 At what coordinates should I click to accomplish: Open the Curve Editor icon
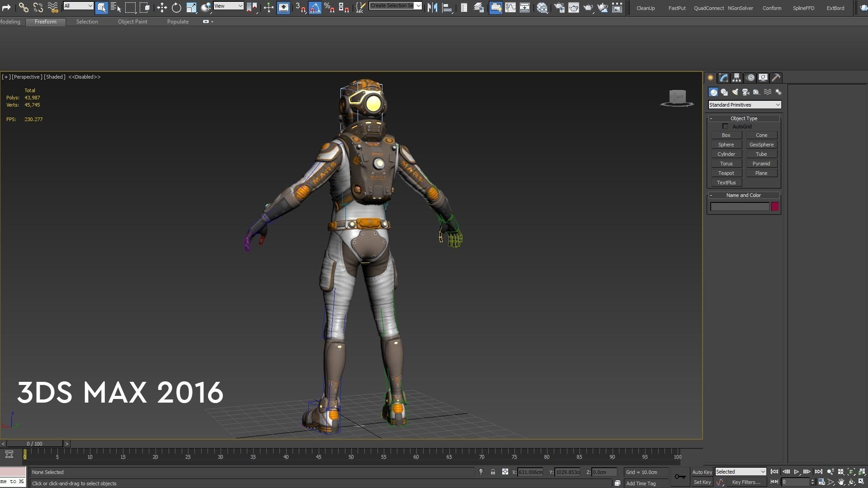[510, 7]
